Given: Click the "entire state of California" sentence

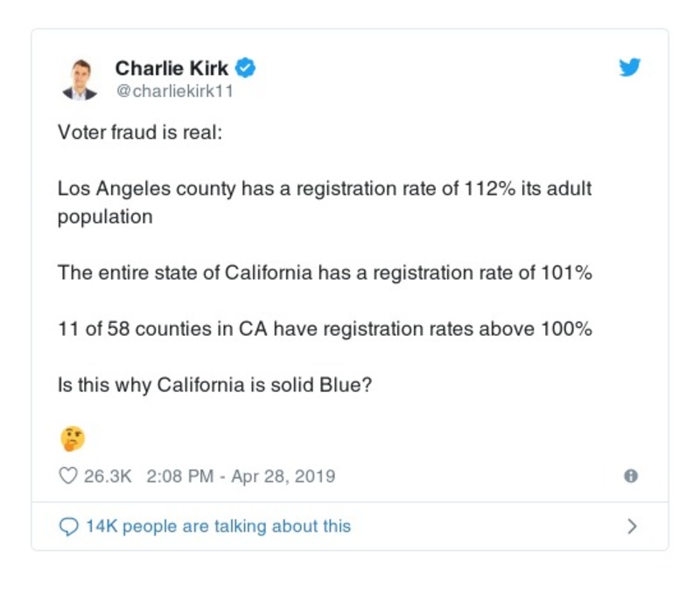Looking at the screenshot, I should 324,273.
